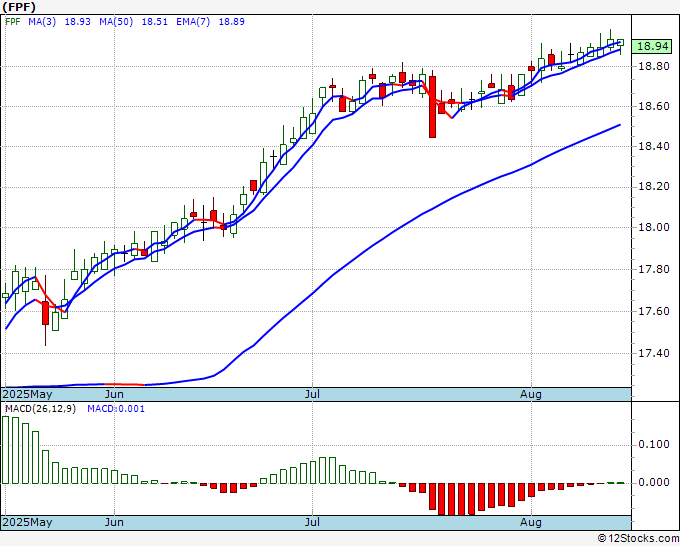Click the 18.40 price axis label
680x546 pixels.
point(654,146)
